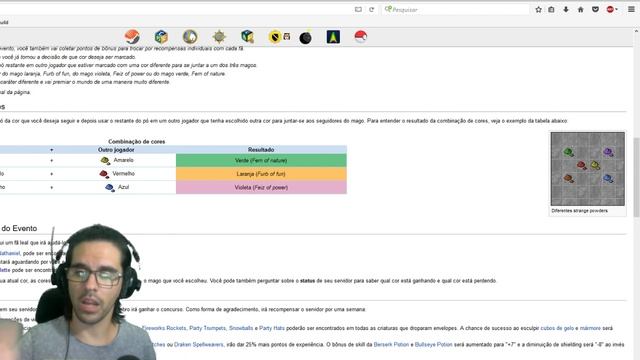Open the downloads arrow icon

click(x=566, y=9)
